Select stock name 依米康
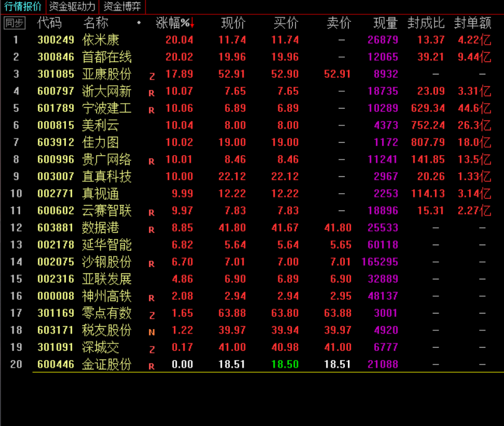 (101, 40)
